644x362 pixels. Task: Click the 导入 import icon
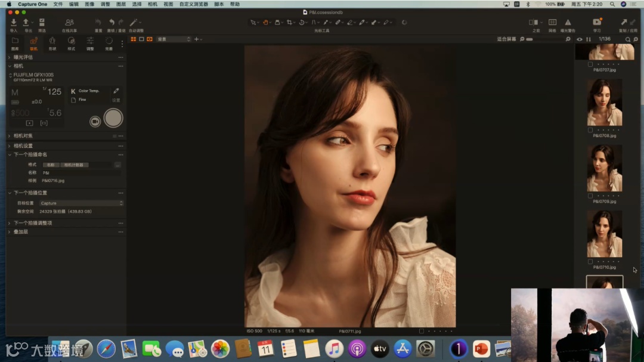click(14, 22)
